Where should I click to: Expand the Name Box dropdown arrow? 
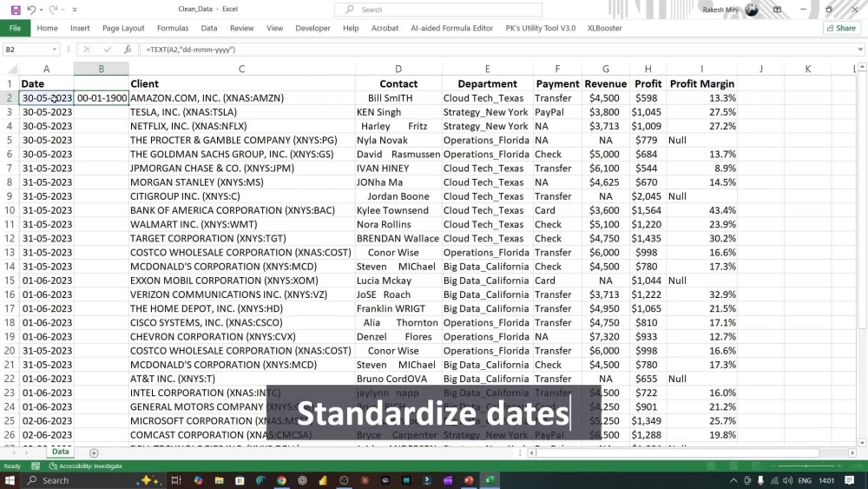54,50
